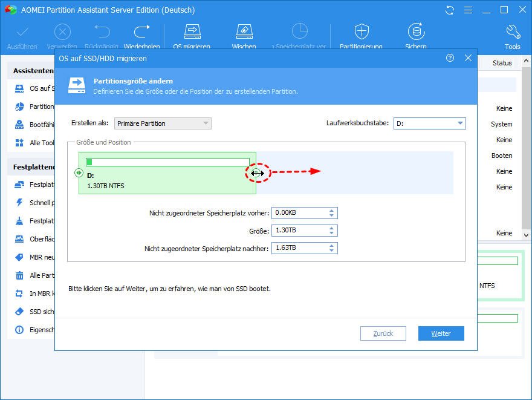Screen dimensions: 532x400
Task: Open the Tools wrench icon
Action: [x=513, y=32]
